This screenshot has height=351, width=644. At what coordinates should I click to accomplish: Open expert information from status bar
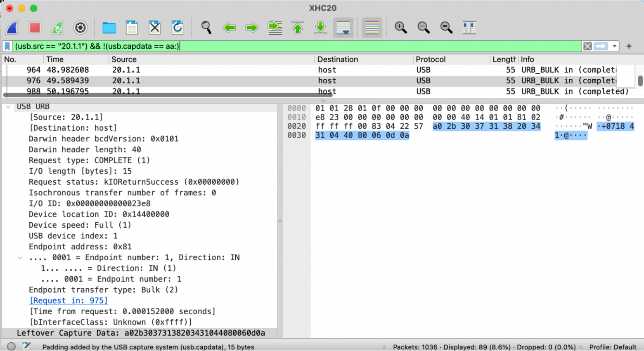[12, 346]
